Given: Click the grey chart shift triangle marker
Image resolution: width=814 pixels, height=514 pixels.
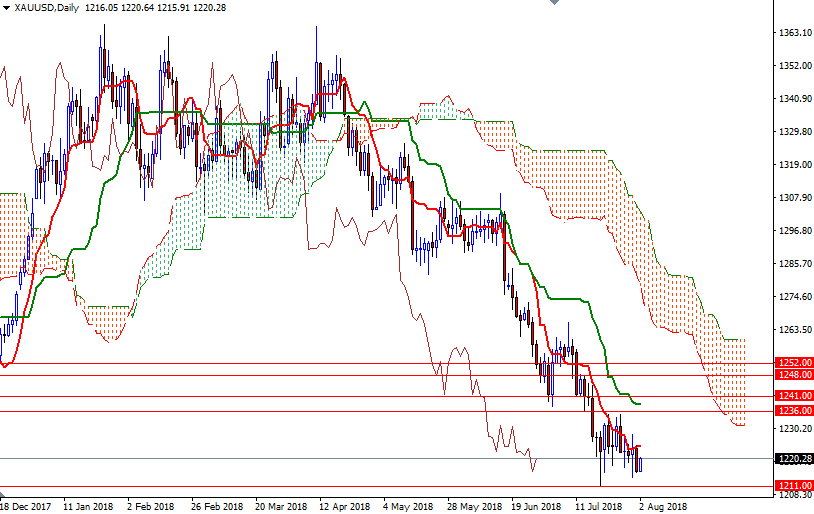Looking at the screenshot, I should point(553,4).
